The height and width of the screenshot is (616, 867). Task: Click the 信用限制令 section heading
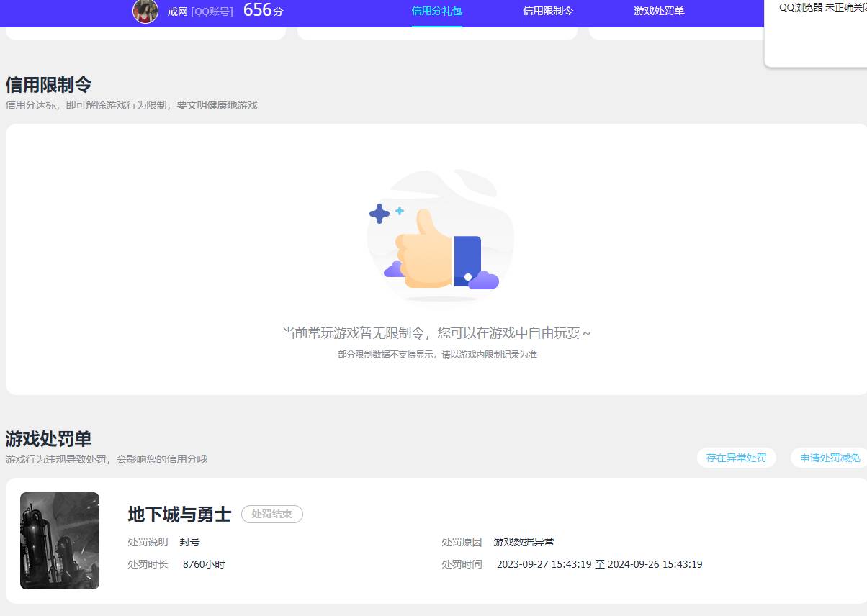pyautogui.click(x=48, y=84)
